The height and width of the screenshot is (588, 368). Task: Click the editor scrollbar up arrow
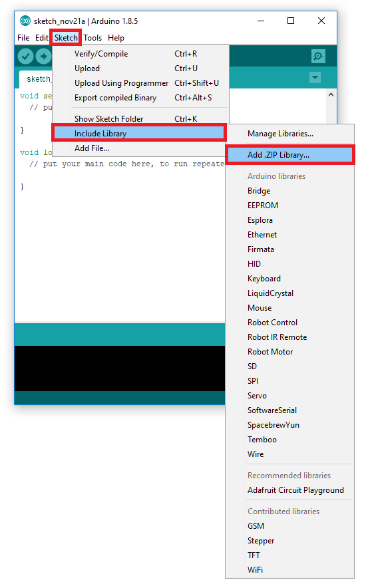331,94
